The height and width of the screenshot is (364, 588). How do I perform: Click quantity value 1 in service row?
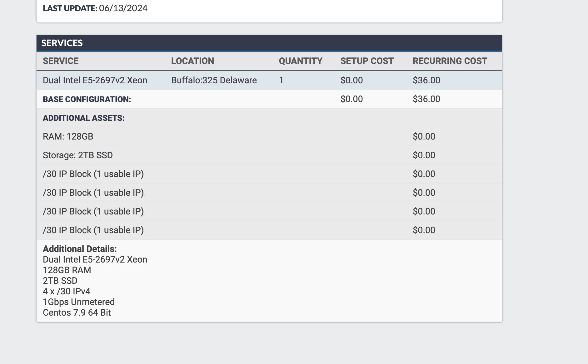pos(281,80)
